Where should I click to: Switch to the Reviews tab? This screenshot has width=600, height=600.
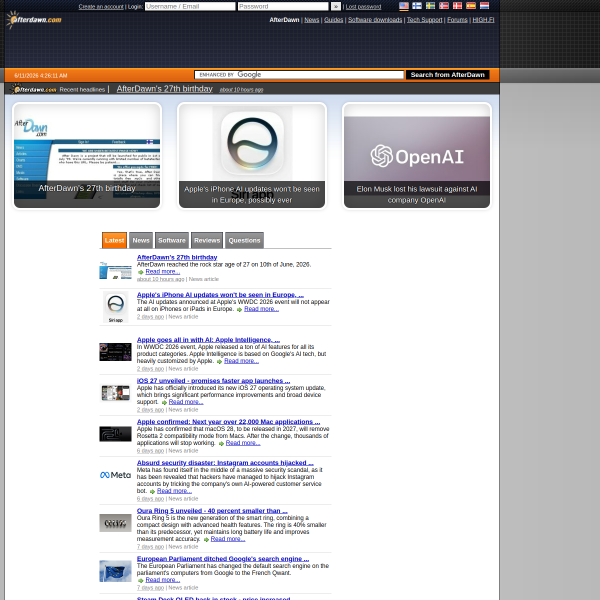point(207,240)
